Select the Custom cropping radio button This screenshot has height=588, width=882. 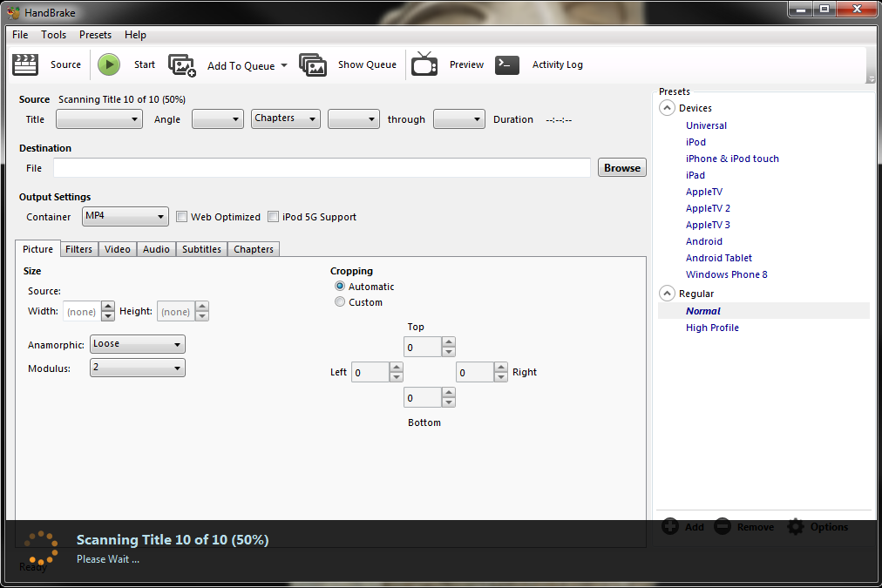coord(340,302)
